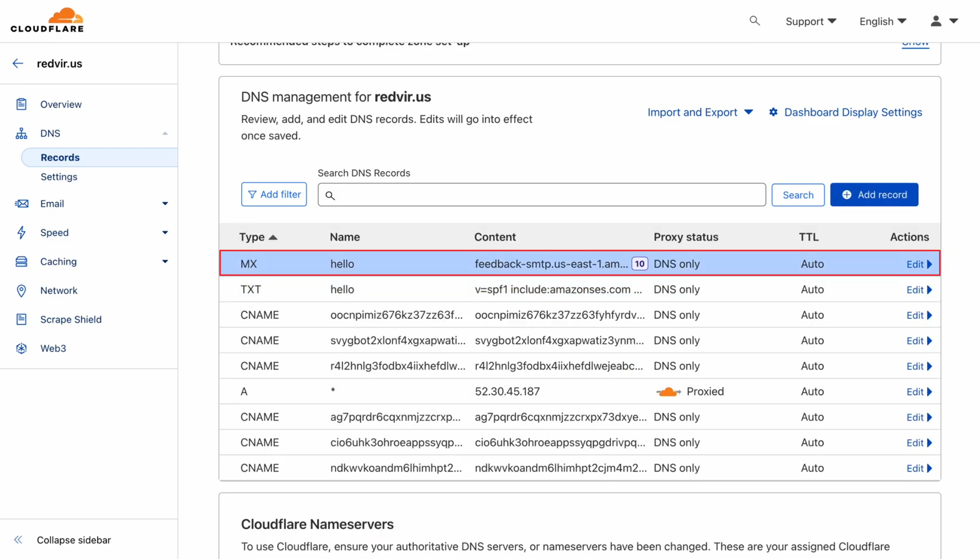Click the Cloudflare logo

(47, 20)
